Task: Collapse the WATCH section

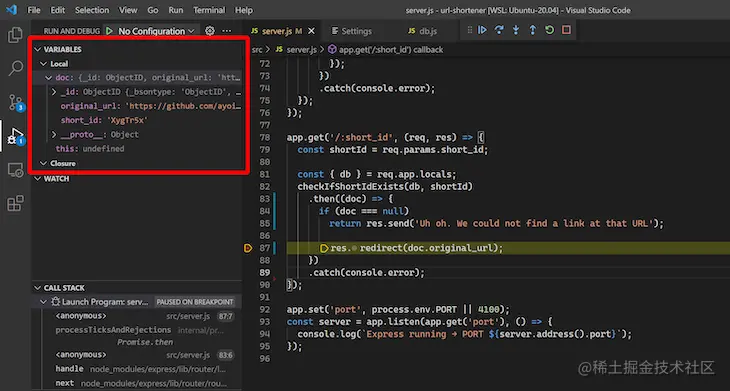Action: [x=38, y=179]
